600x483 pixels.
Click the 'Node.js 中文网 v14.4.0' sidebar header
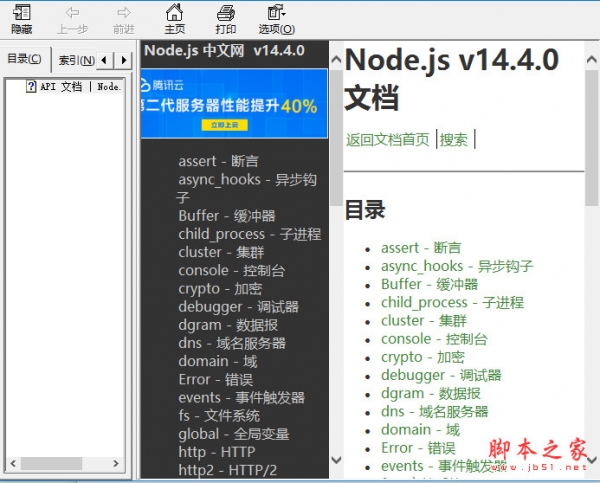coord(225,51)
